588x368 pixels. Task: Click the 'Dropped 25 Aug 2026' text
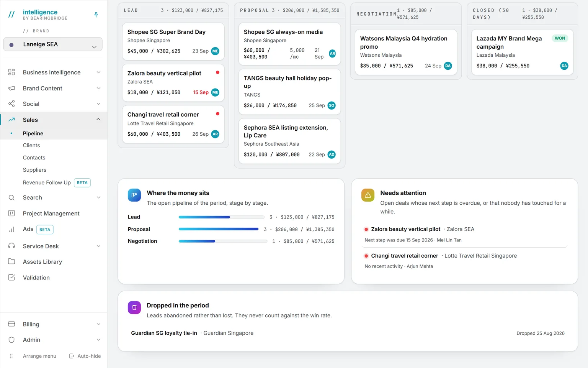[541, 333]
